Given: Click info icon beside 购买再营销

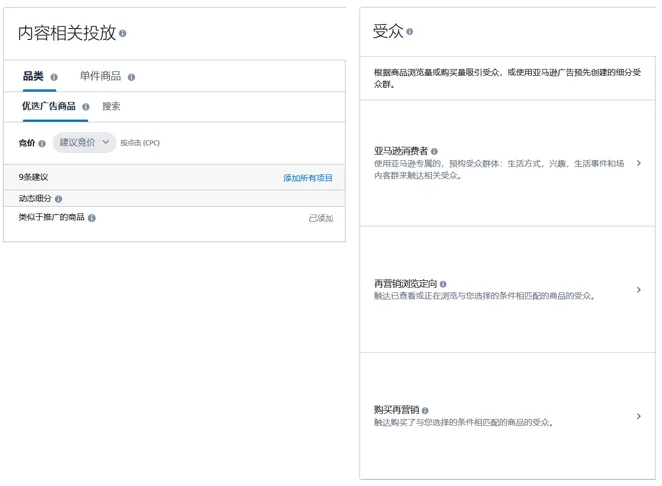Looking at the screenshot, I should click(x=425, y=411).
